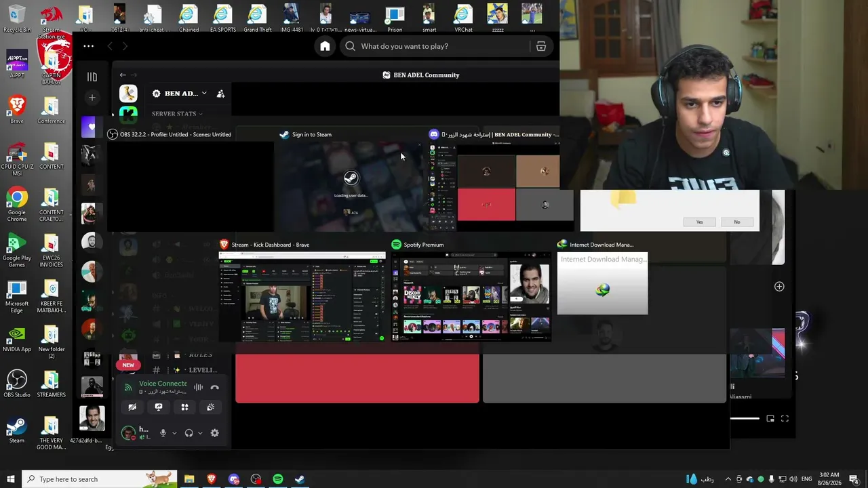Select the Grand Theft desktop shortcut

click(257, 19)
